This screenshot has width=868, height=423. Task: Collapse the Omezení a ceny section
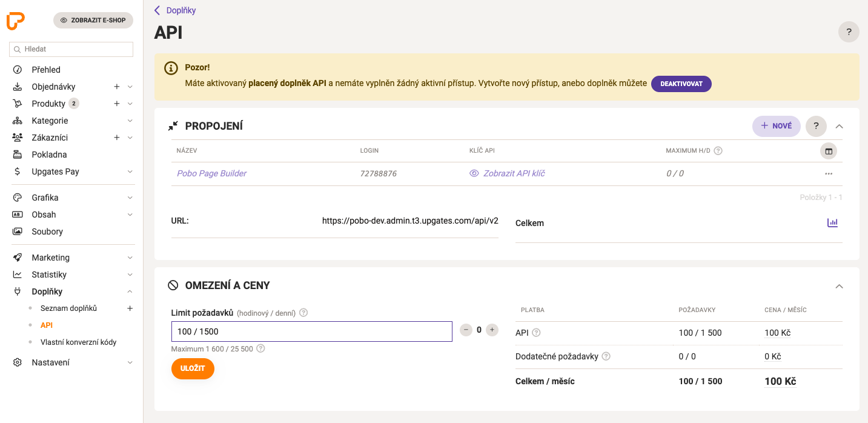point(839,286)
